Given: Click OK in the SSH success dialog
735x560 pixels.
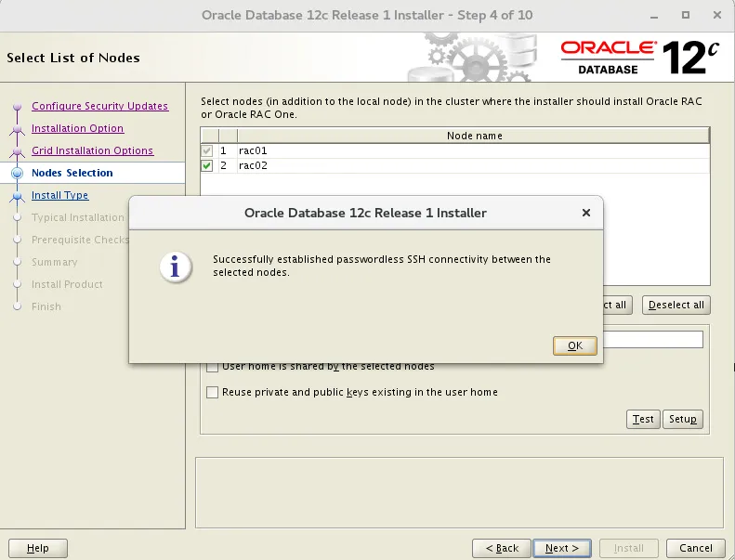Looking at the screenshot, I should pos(574,345).
